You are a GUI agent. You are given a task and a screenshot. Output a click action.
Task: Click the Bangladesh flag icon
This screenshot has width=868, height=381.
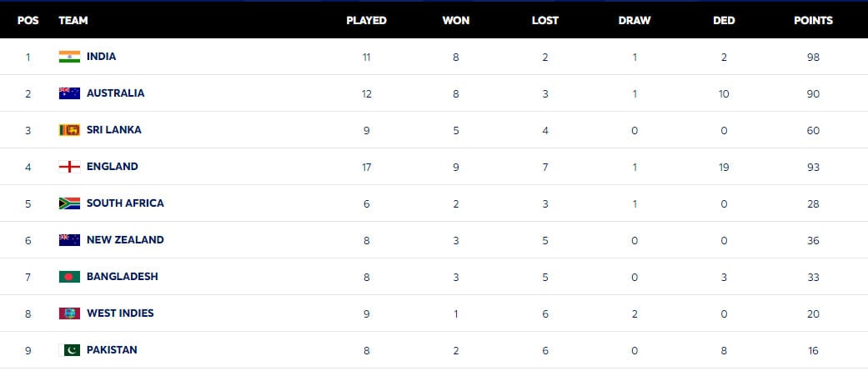click(x=69, y=276)
